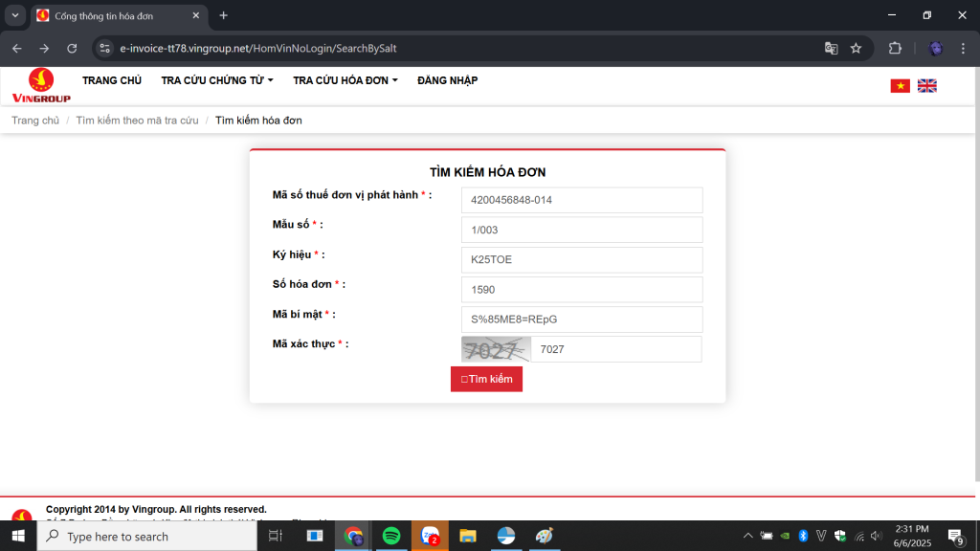The height and width of the screenshot is (551, 980).
Task: Close the Cổng thông tin hóa đơn tab
Action: [x=195, y=15]
